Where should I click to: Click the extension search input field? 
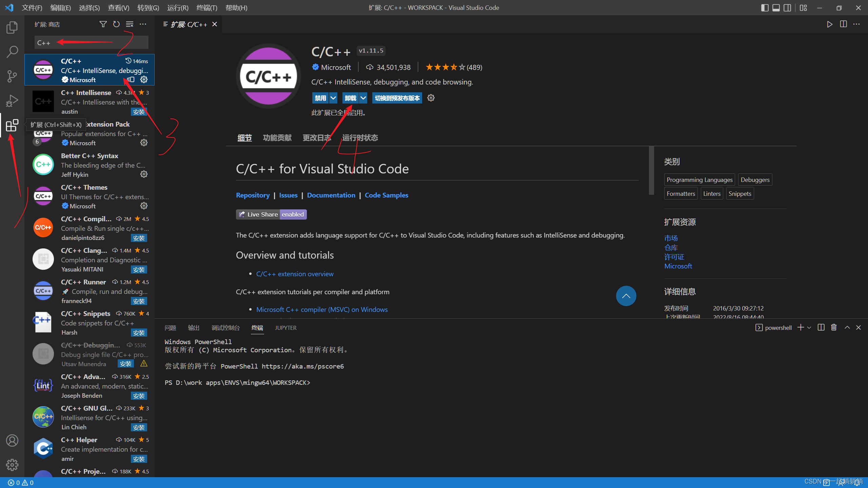pyautogui.click(x=91, y=43)
